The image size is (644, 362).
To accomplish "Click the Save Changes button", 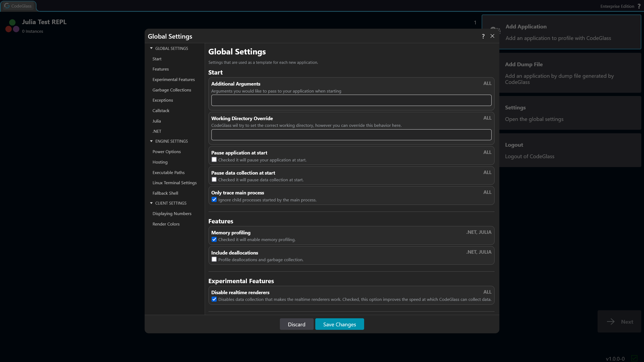I will [339, 324].
